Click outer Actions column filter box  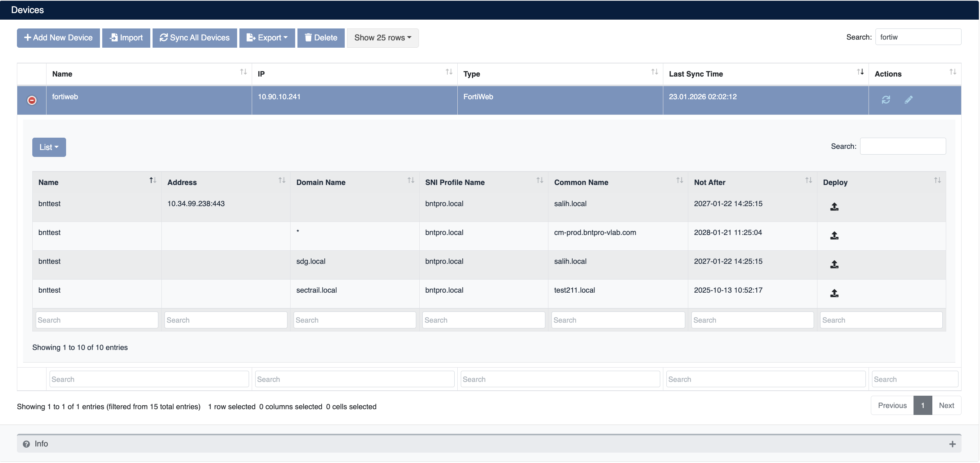[915, 379]
